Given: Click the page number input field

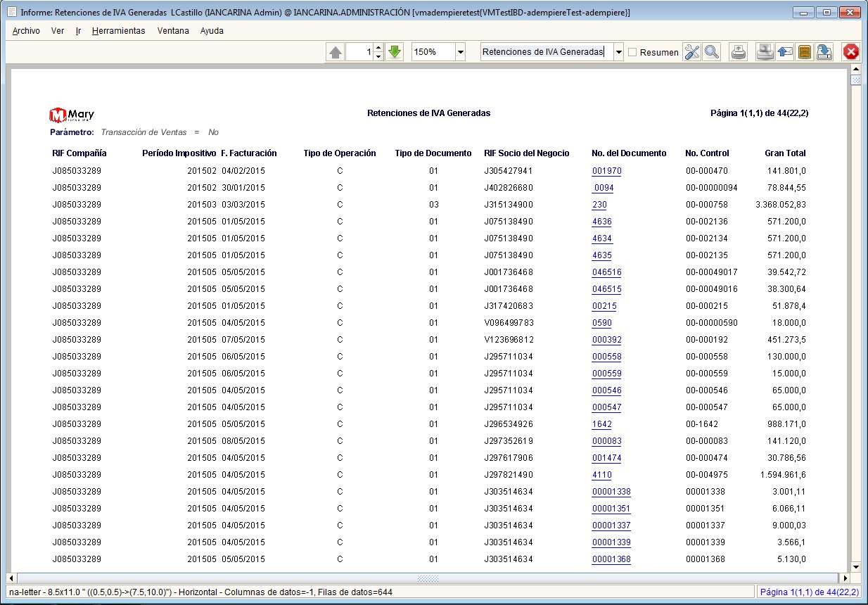Looking at the screenshot, I should pyautogui.click(x=359, y=52).
